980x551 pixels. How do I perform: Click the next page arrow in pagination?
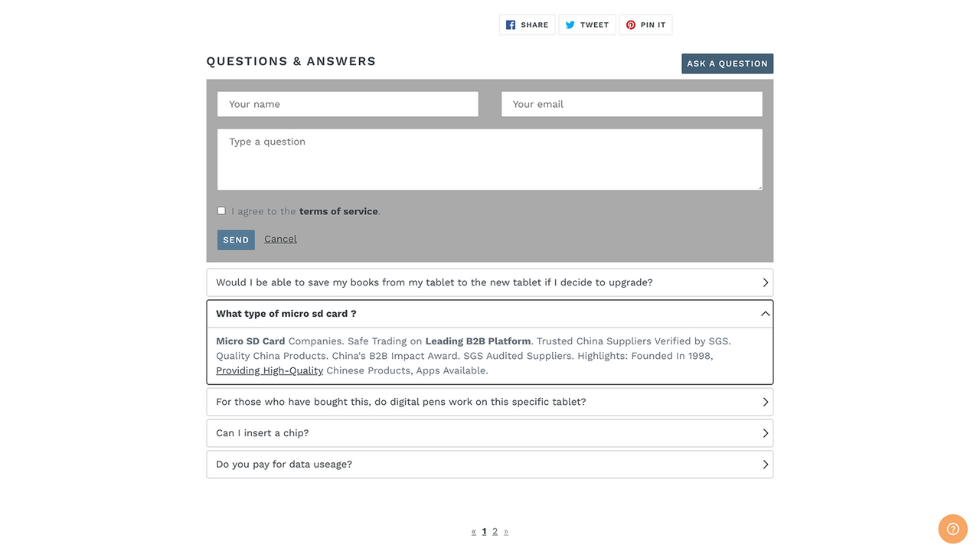coord(505,530)
